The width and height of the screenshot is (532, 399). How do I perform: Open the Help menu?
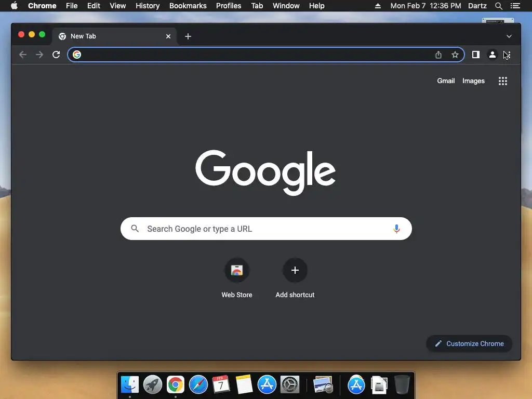coord(316,6)
